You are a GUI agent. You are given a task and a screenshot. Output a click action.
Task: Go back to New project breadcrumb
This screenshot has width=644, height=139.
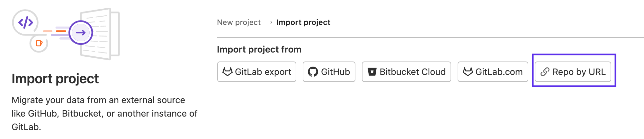pos(239,22)
